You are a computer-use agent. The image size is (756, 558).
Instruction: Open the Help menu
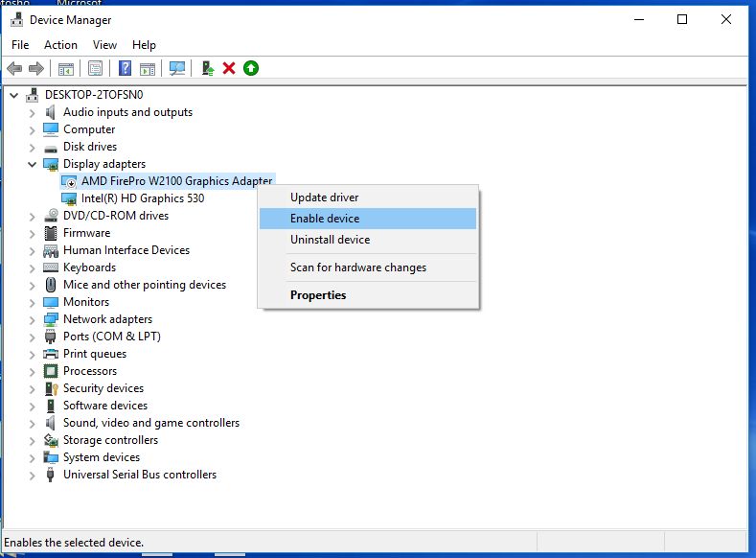click(144, 45)
